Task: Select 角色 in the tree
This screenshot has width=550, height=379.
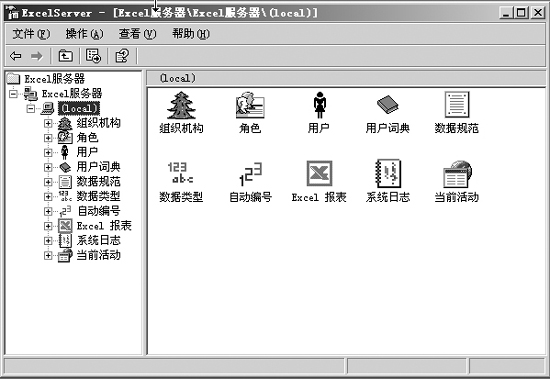Action: coord(87,138)
